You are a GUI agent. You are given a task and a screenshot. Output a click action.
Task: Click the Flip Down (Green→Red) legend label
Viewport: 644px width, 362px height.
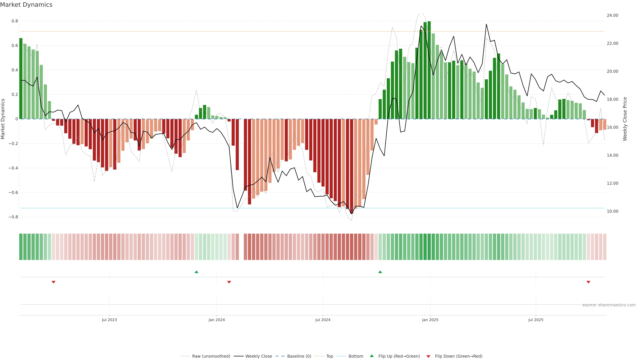(x=459, y=356)
